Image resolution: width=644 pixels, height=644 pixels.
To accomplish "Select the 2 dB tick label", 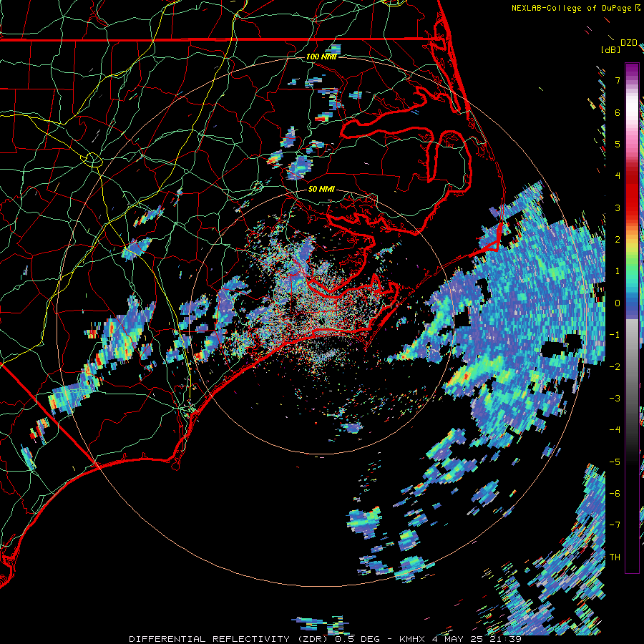I will [x=618, y=239].
